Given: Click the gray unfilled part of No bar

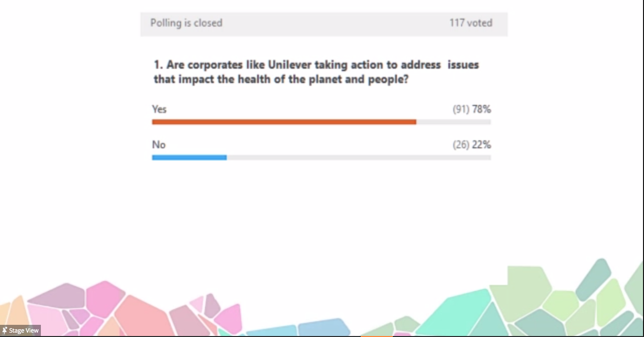Looking at the screenshot, I should click(358, 157).
